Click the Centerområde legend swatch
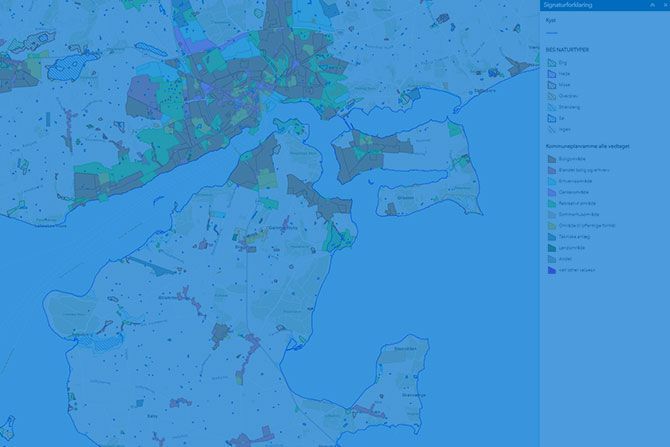The image size is (670, 447). [x=550, y=191]
